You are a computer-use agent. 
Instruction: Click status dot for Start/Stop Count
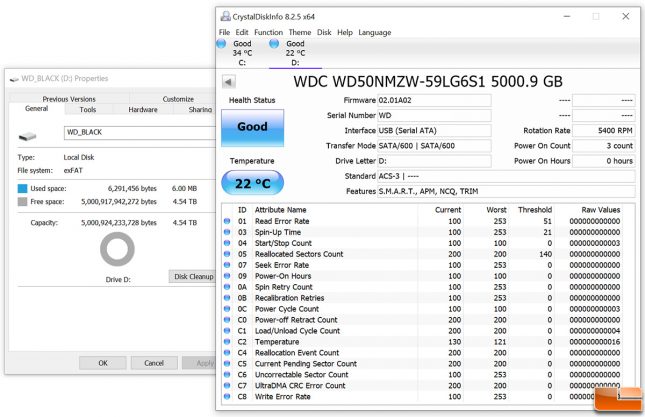(x=227, y=243)
